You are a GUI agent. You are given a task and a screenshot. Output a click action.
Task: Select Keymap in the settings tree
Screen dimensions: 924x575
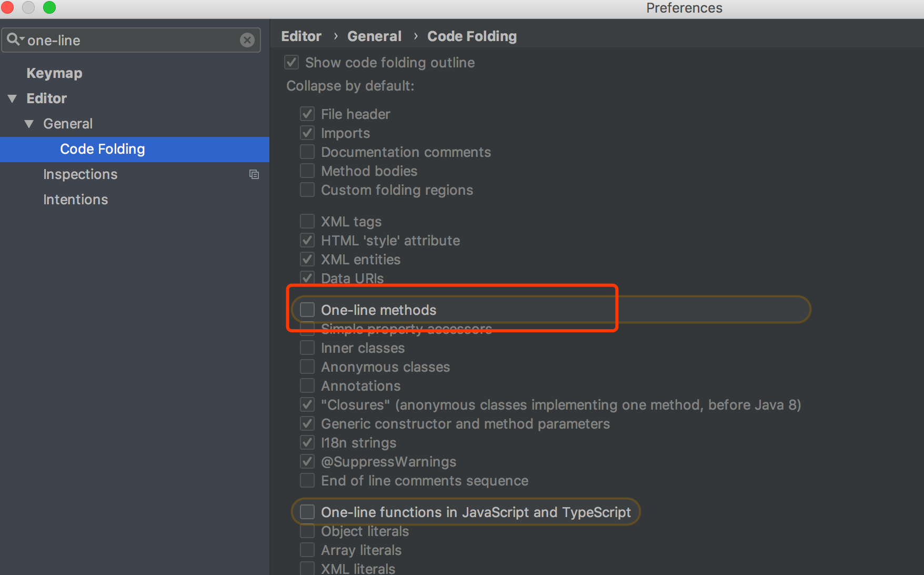54,73
